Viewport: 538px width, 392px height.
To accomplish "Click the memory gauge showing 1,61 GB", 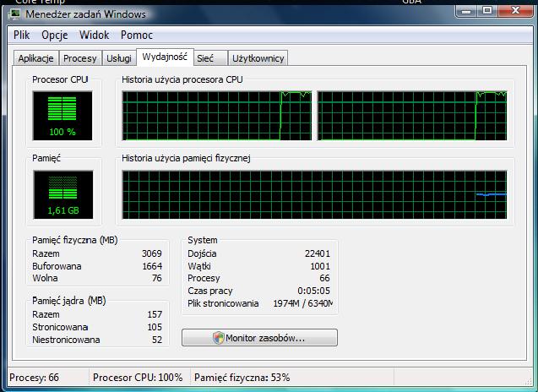I will pyautogui.click(x=63, y=194).
